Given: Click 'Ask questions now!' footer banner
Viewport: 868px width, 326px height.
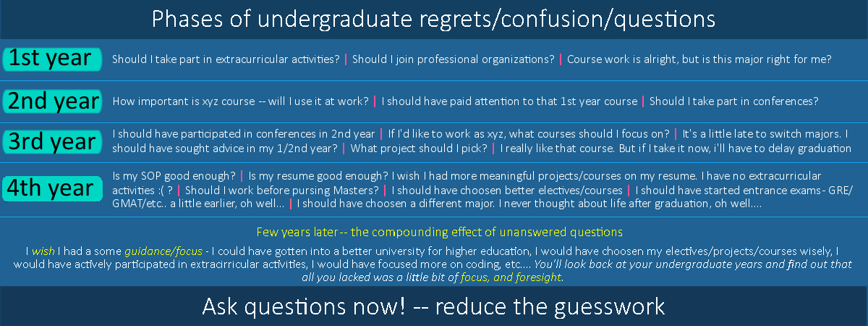Looking at the screenshot, I should point(434,306).
